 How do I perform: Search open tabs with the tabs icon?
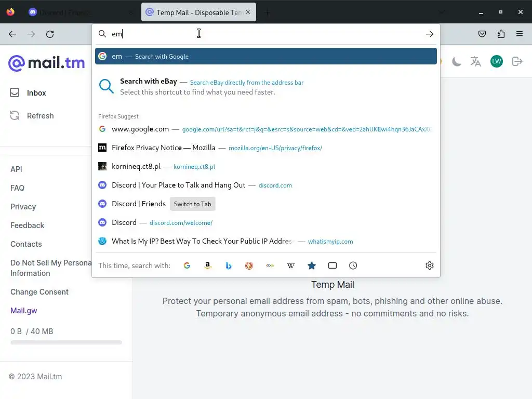tap(332, 265)
